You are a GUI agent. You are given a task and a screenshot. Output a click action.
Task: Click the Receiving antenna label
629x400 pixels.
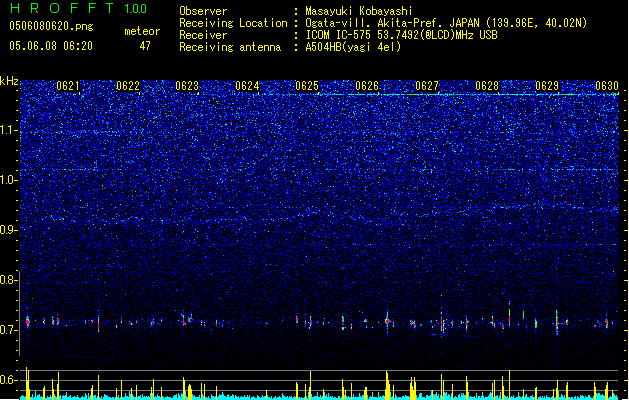230,47
